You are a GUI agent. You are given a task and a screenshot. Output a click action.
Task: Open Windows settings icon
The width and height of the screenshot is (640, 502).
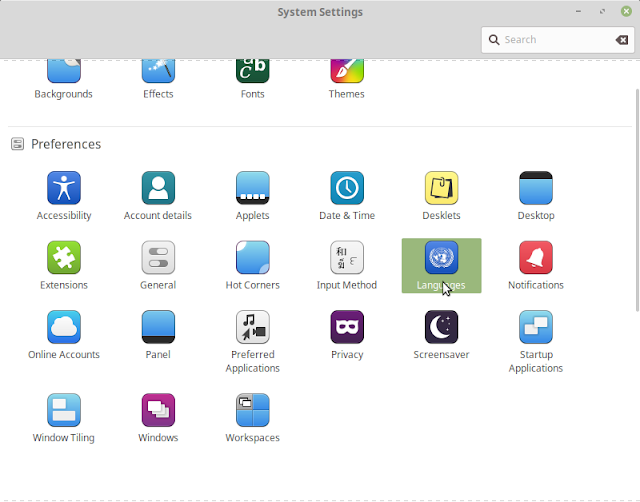pos(158,410)
